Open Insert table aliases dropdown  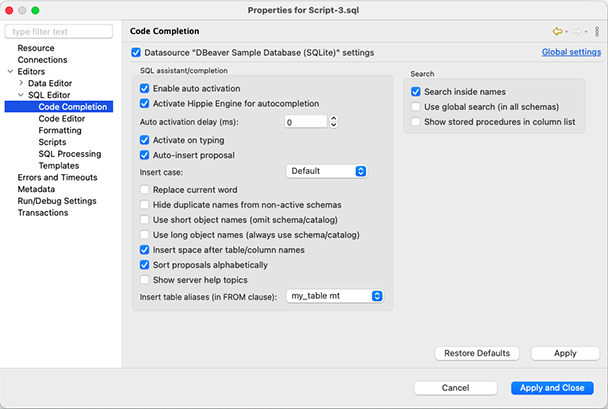pyautogui.click(x=335, y=296)
